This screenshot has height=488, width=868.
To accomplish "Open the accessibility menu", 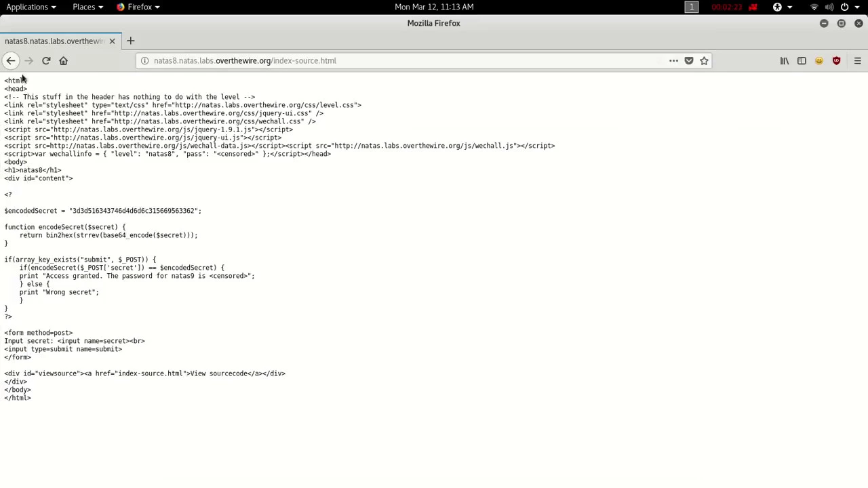I will tap(777, 7).
